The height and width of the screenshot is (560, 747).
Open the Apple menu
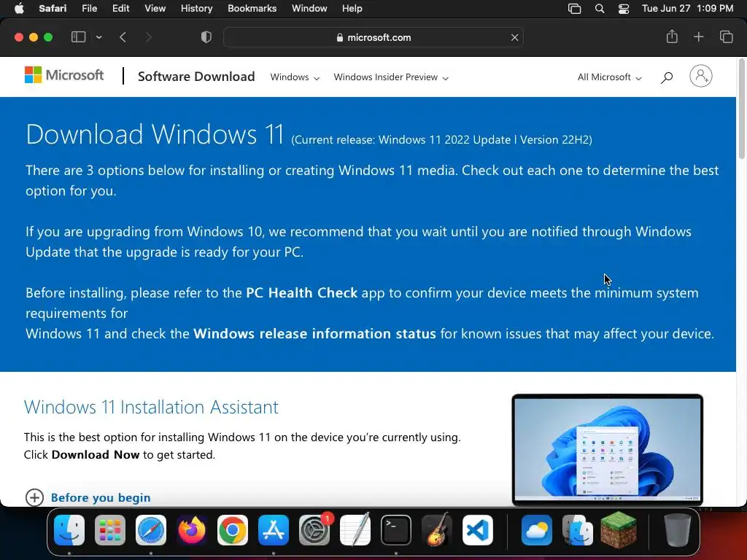point(19,9)
